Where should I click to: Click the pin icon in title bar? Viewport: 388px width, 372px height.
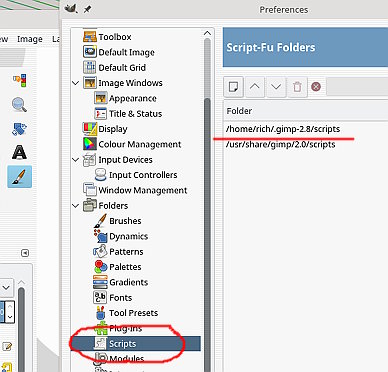pyautogui.click(x=87, y=9)
